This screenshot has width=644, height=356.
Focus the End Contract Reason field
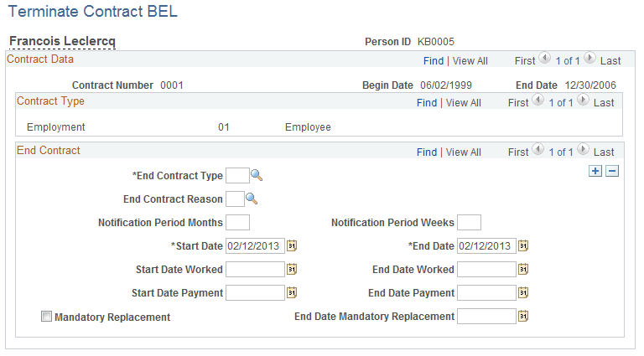235,199
